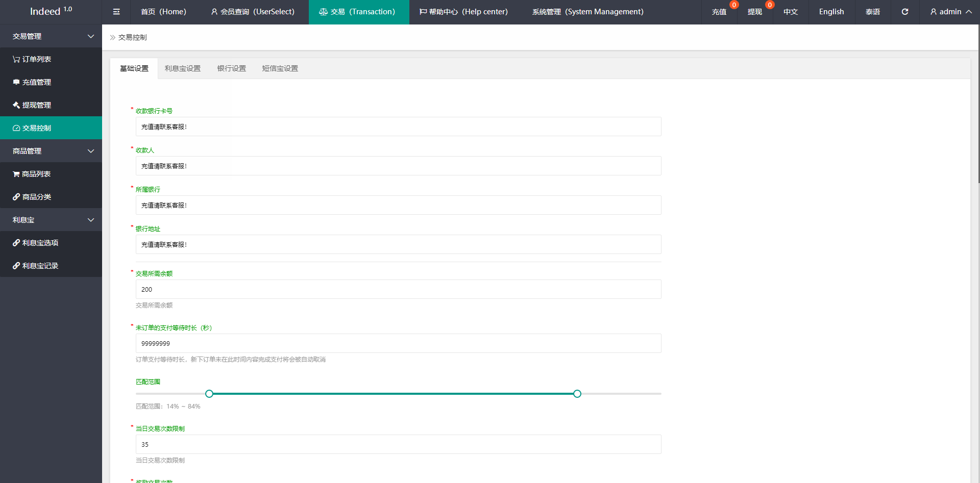
Task: Focus the 银行地址 input field
Action: pyautogui.click(x=399, y=244)
